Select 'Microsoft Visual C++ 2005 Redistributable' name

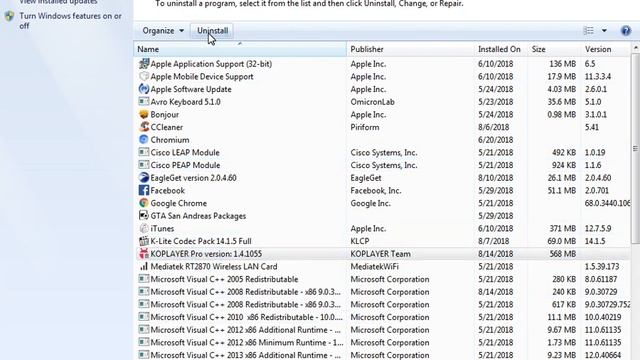pyautogui.click(x=224, y=279)
